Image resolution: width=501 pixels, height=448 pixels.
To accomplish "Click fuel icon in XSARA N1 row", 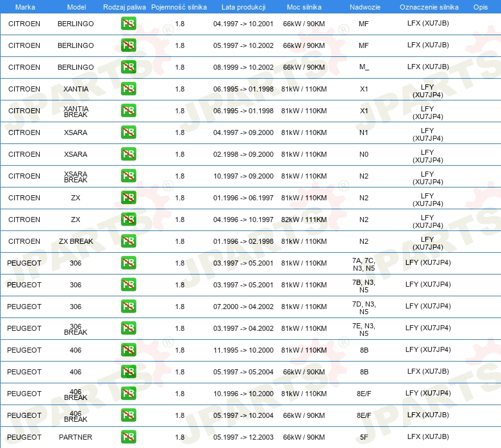I will 128,132.
